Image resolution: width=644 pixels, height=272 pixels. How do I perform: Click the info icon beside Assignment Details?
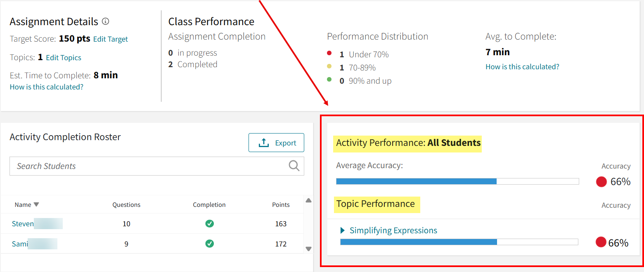coord(106,21)
